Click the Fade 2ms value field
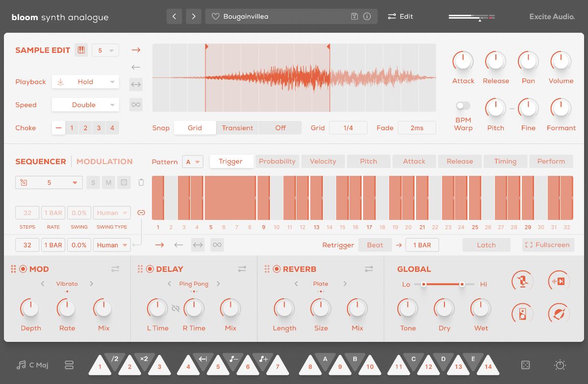The width and height of the screenshot is (588, 384). (x=417, y=128)
